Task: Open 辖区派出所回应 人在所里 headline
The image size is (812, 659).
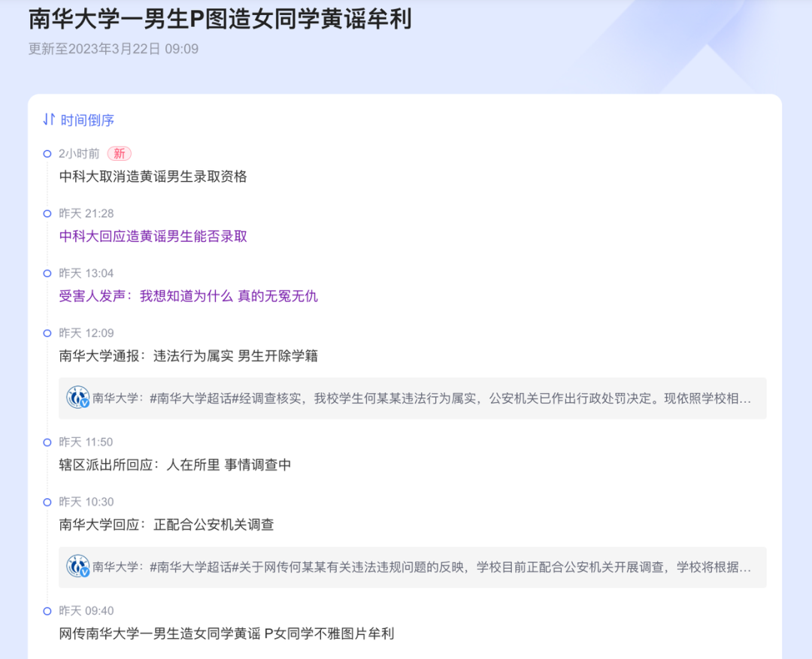Action: (174, 465)
